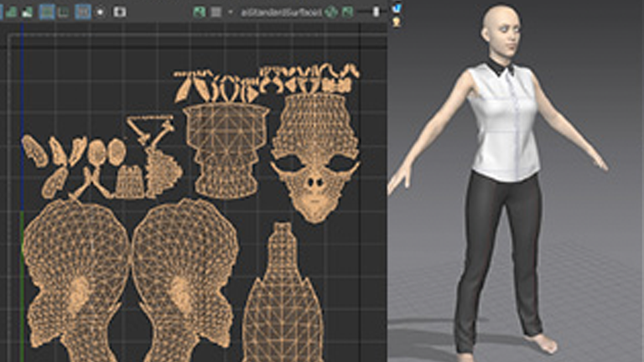This screenshot has height=362, width=644.
Task: Click the UV snapshot camera icon
Action: (119, 12)
